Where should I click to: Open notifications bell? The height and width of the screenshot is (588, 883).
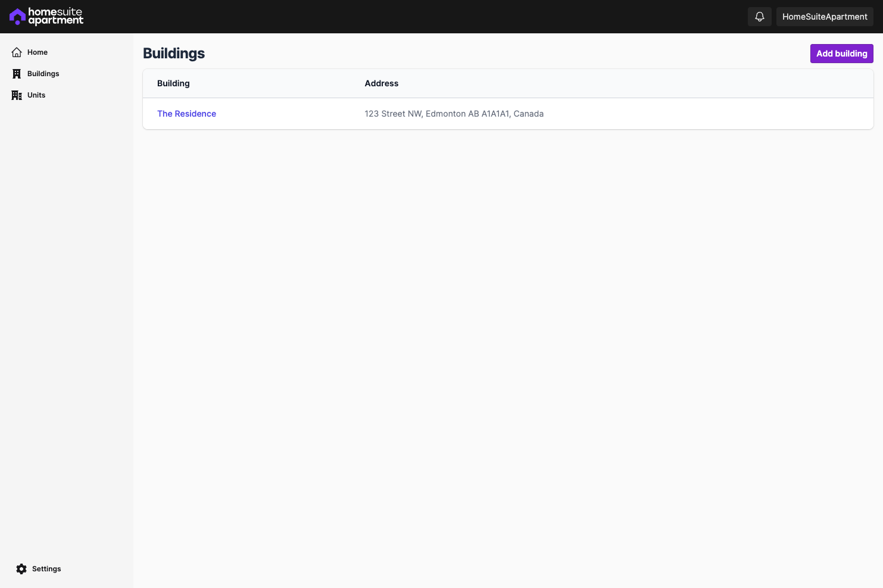(x=760, y=17)
